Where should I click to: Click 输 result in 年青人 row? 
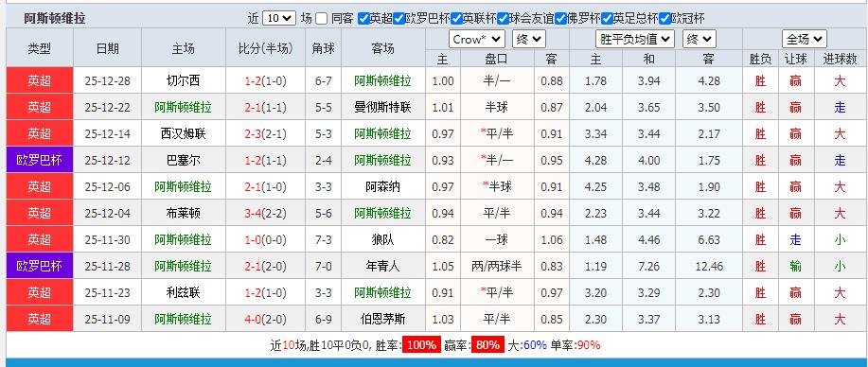(x=796, y=266)
